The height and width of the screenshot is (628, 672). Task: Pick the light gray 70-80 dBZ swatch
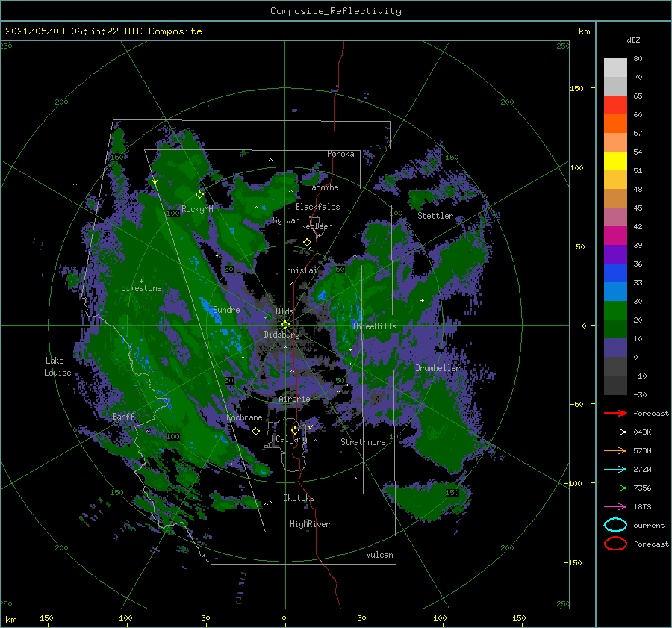point(615,68)
